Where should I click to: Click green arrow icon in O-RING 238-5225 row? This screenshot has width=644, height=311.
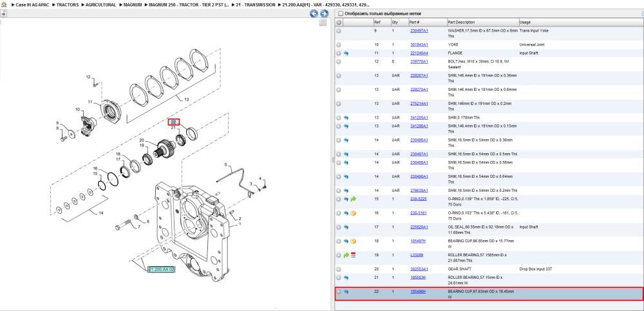click(x=353, y=199)
